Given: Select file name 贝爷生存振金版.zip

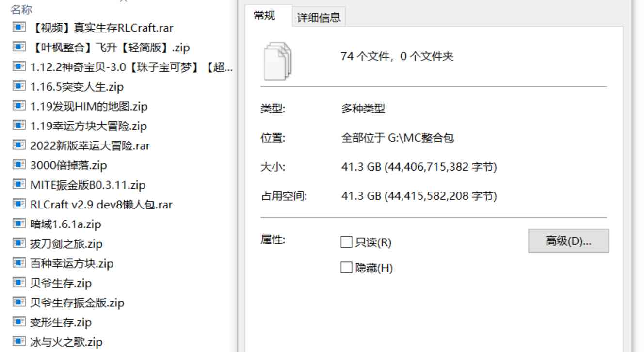Looking at the screenshot, I should pos(77,303).
